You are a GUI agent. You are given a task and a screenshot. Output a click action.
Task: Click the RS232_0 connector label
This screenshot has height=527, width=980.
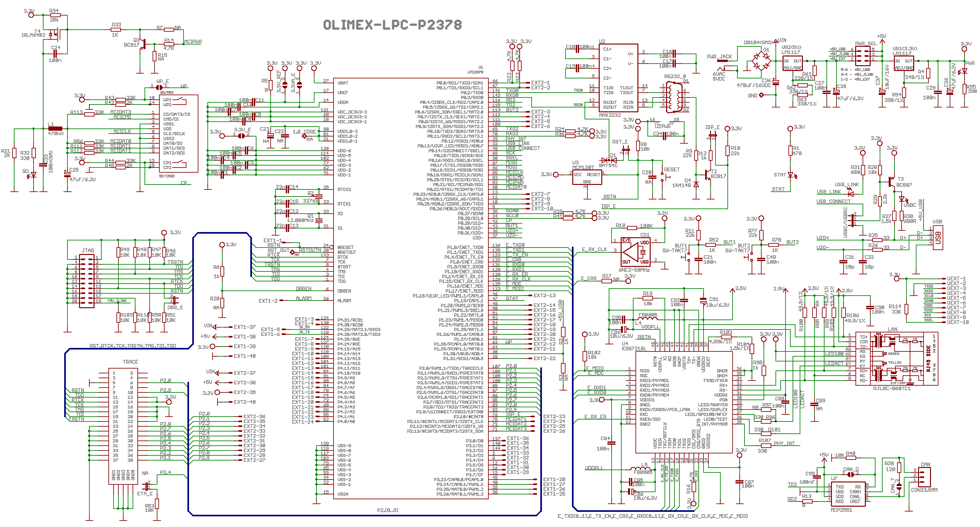point(675,76)
